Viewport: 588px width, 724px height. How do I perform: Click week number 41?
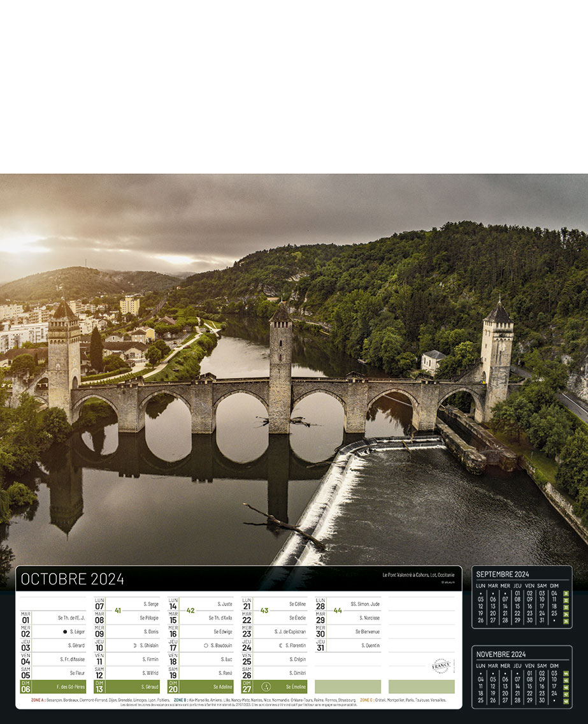(x=118, y=611)
